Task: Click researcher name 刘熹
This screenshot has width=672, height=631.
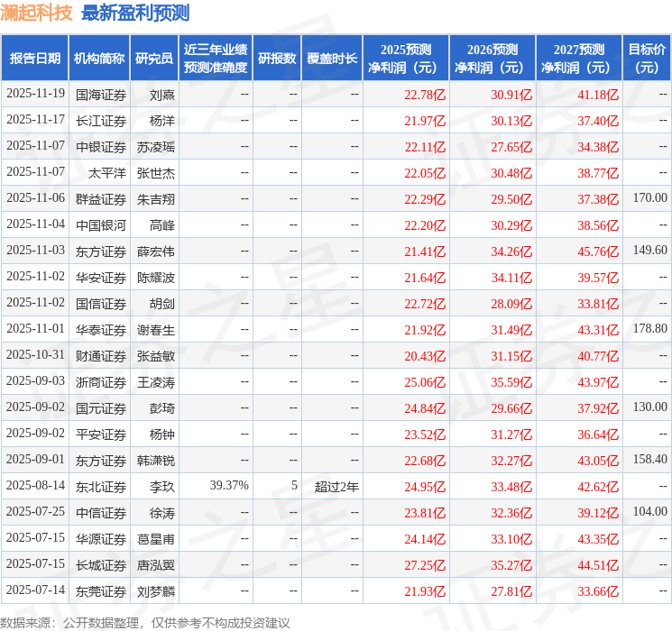Action: click(x=162, y=95)
